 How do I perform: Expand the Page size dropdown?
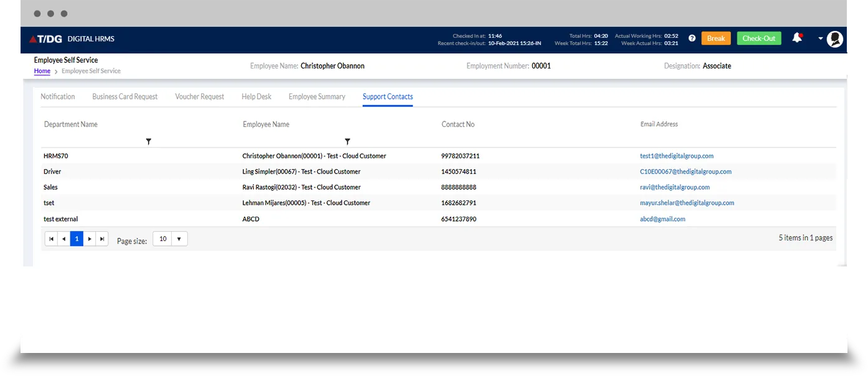point(179,239)
